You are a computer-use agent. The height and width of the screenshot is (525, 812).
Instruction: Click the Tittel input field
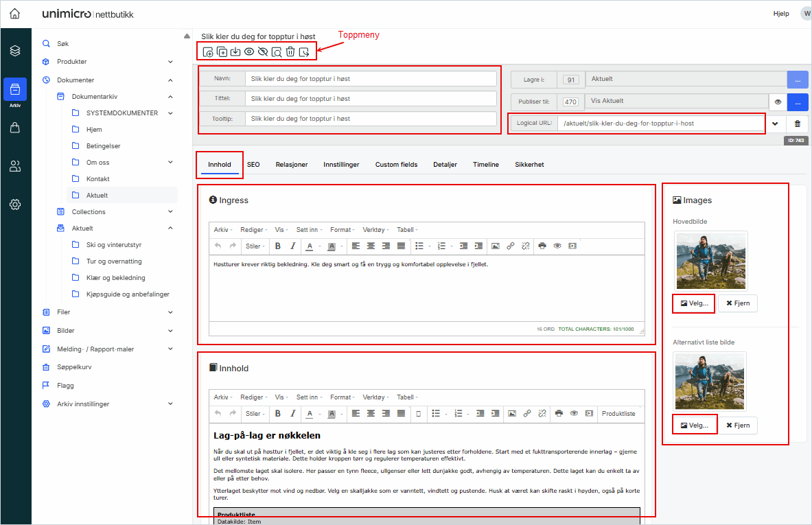371,99
